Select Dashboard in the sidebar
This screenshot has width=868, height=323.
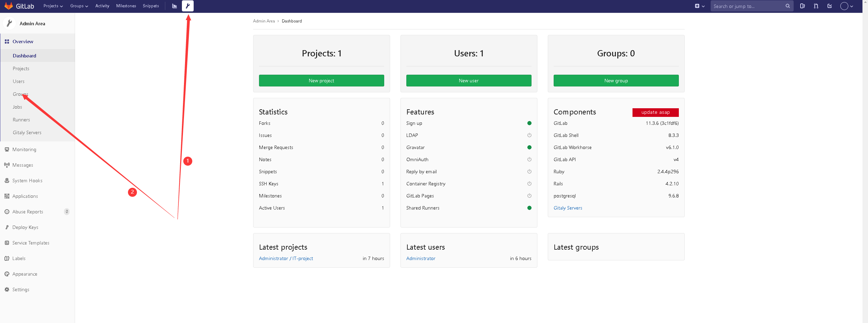click(x=38, y=56)
